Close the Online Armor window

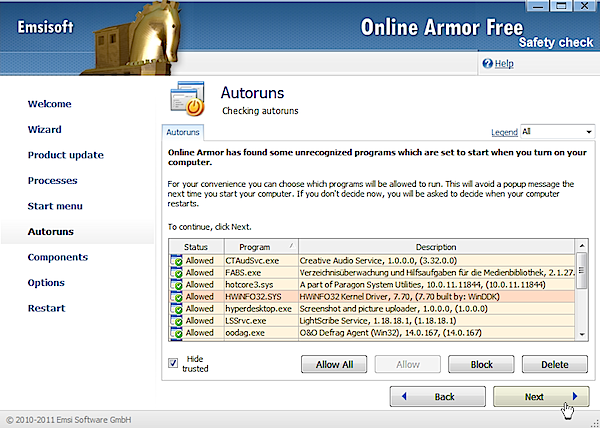584,6
